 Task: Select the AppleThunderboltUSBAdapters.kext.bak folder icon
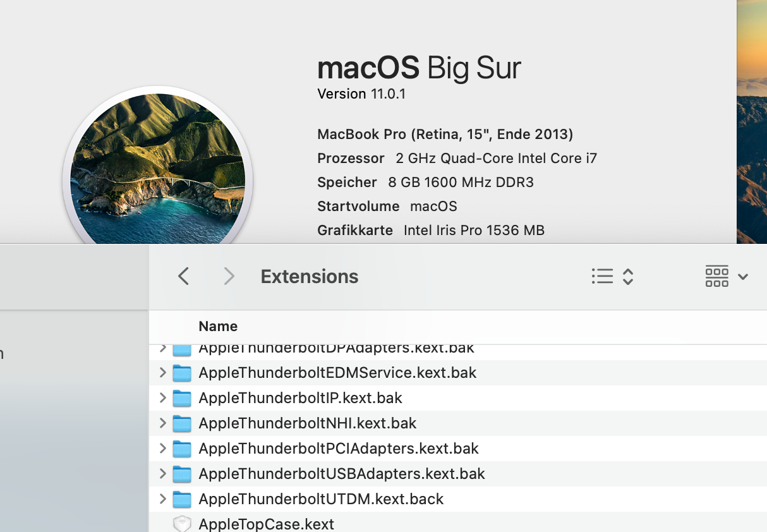pyautogui.click(x=182, y=474)
